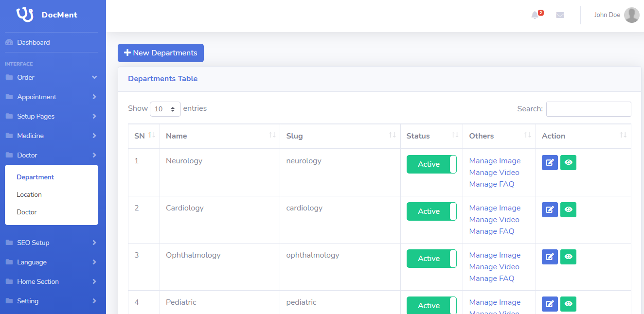The width and height of the screenshot is (644, 314).
Task: Toggle the Active status for Cardiology
Action: coord(431,211)
